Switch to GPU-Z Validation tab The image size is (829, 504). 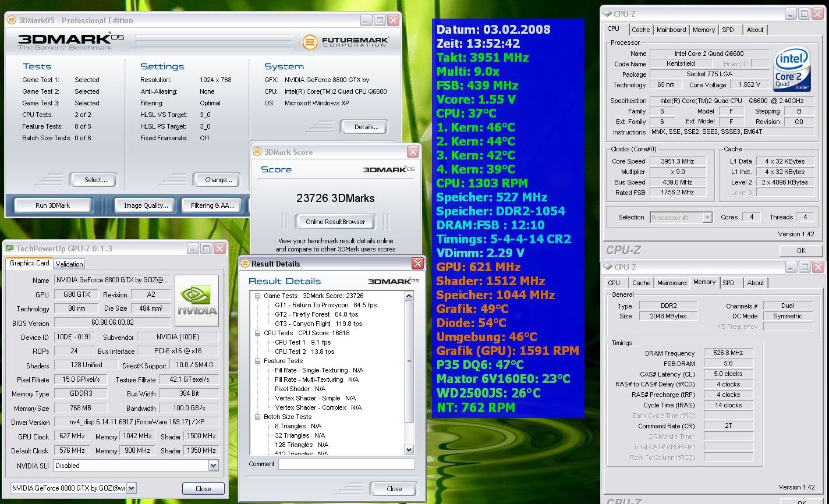tap(70, 264)
